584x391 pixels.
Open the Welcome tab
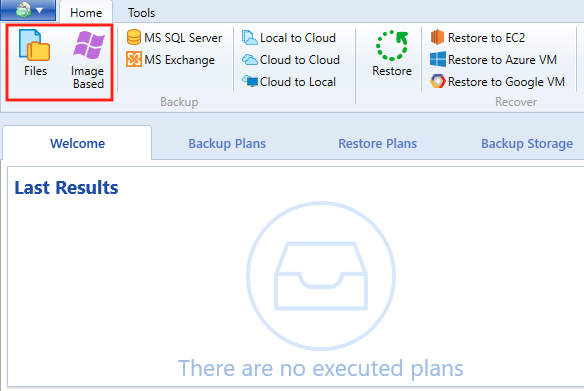77,143
